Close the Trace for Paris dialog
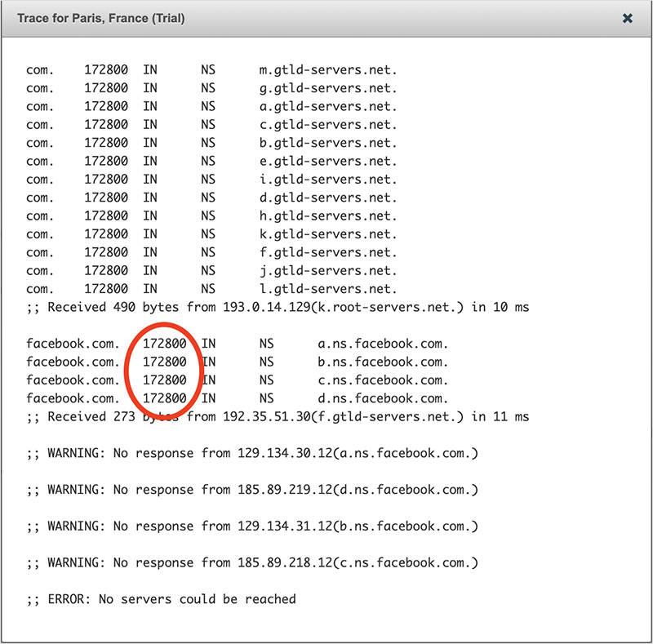The height and width of the screenshot is (644, 653). click(627, 18)
